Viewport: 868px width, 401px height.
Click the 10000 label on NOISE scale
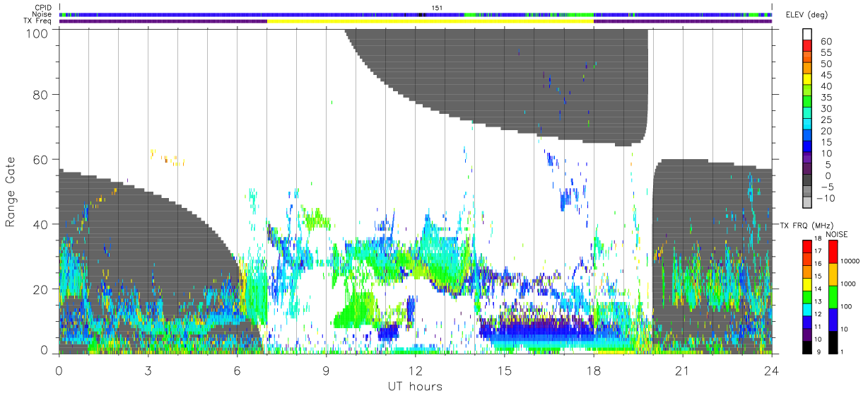click(x=851, y=261)
